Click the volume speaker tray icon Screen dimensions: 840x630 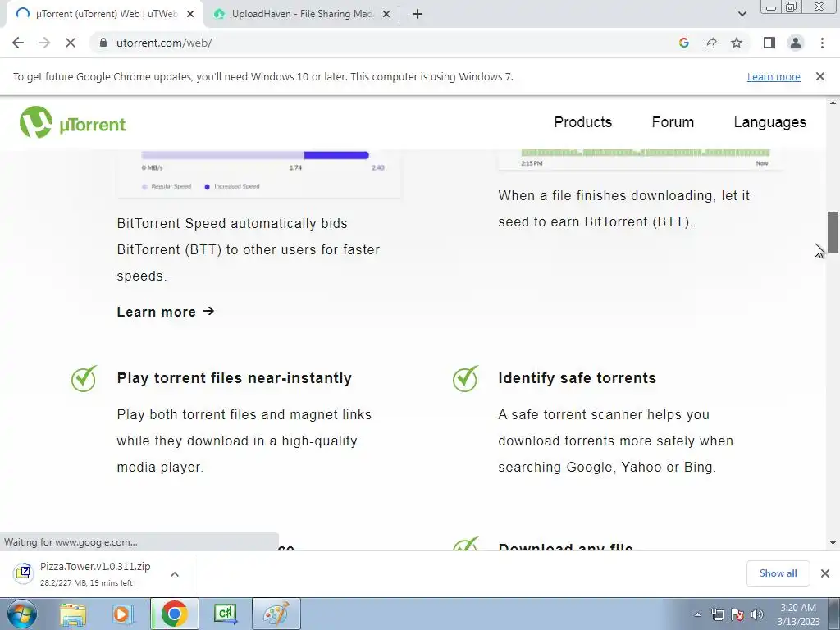point(757,614)
